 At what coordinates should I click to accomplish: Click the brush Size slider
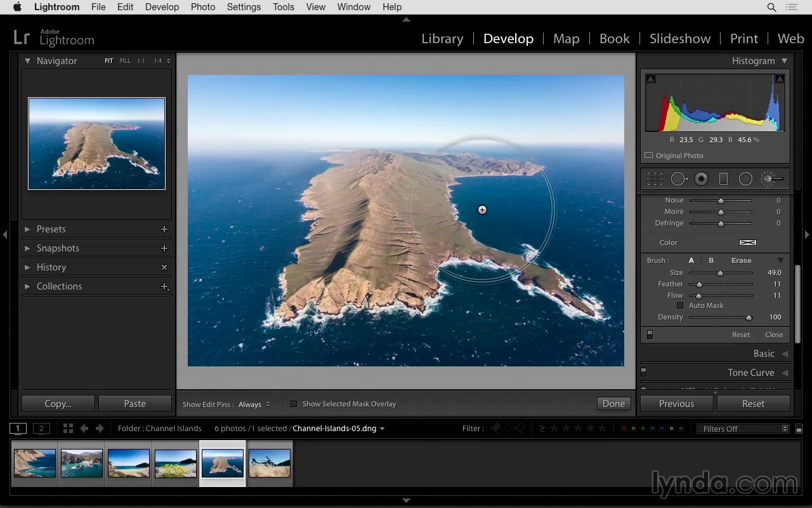(x=721, y=272)
